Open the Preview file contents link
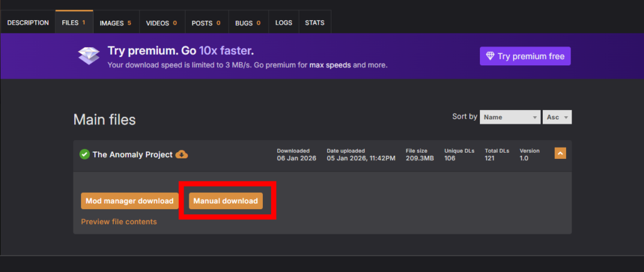The height and width of the screenshot is (272, 644). point(119,222)
